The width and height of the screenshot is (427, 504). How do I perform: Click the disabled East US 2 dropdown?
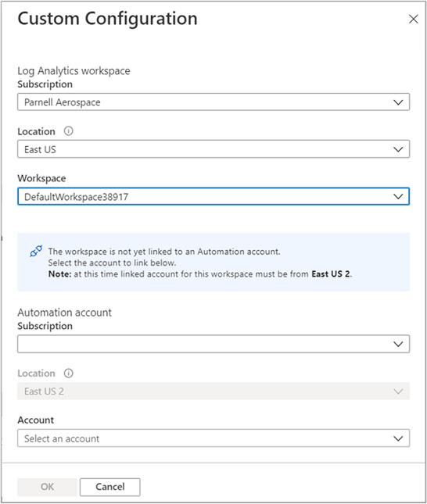tap(213, 391)
